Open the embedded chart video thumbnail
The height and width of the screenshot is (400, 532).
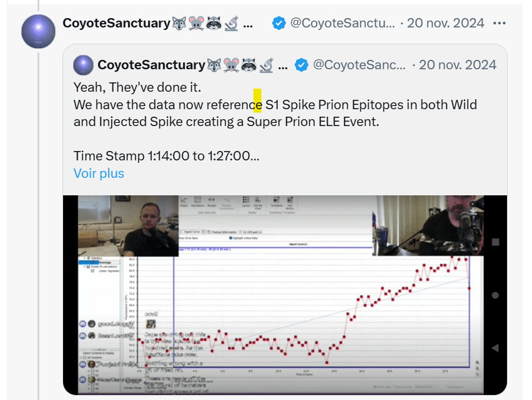click(285, 295)
